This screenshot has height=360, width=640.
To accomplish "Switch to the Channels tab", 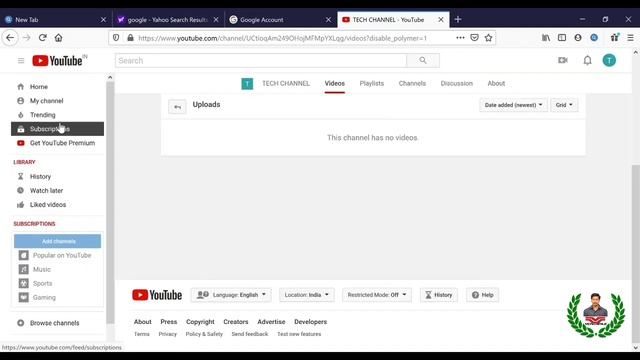I will point(412,84).
